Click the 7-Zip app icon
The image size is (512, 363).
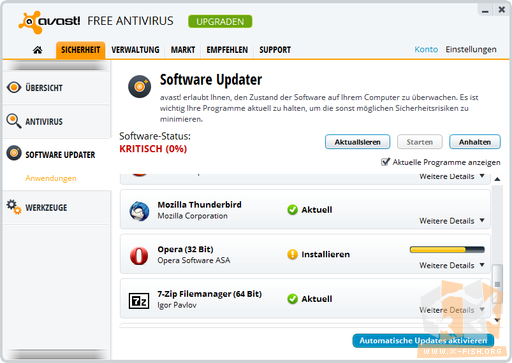pos(139,301)
